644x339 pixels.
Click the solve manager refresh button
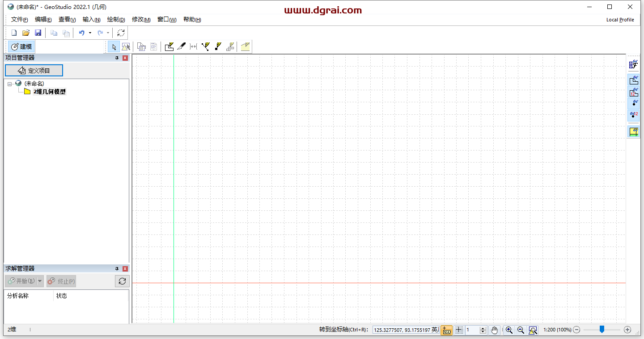click(x=122, y=281)
